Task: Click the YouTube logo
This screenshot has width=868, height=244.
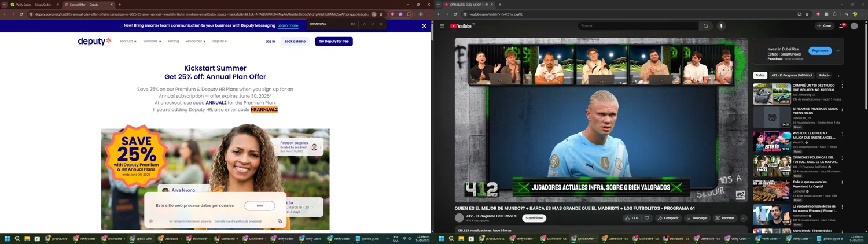Action: 462,26
